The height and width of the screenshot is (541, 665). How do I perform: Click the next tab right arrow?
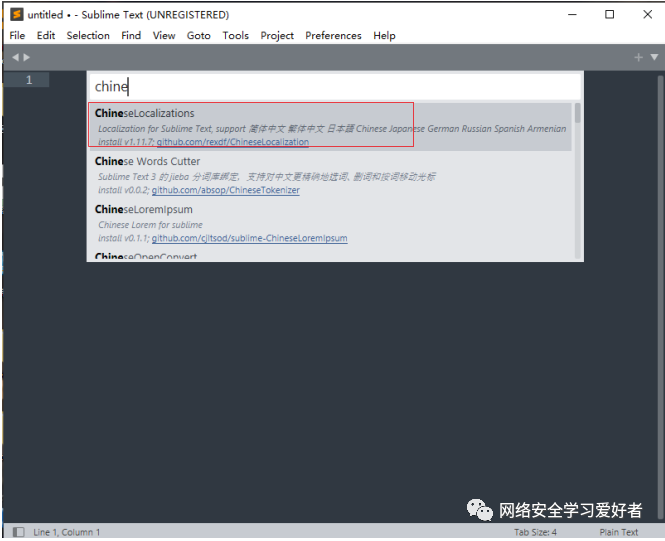[27, 57]
